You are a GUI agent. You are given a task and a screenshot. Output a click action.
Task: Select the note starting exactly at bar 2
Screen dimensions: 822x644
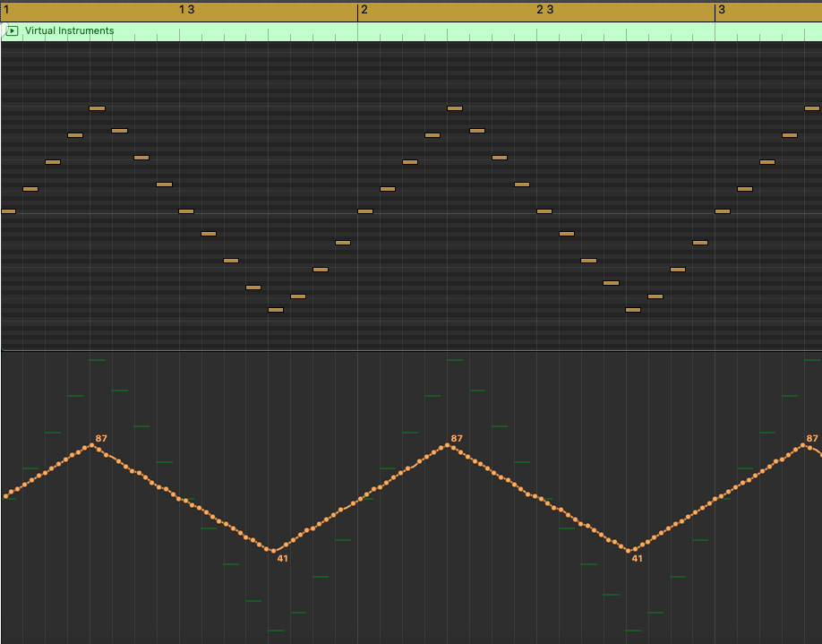(x=365, y=211)
